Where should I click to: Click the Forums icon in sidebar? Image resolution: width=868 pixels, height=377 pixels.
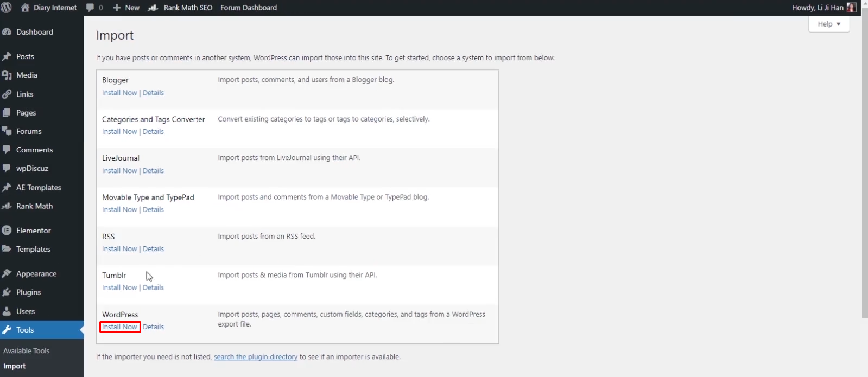click(7, 131)
